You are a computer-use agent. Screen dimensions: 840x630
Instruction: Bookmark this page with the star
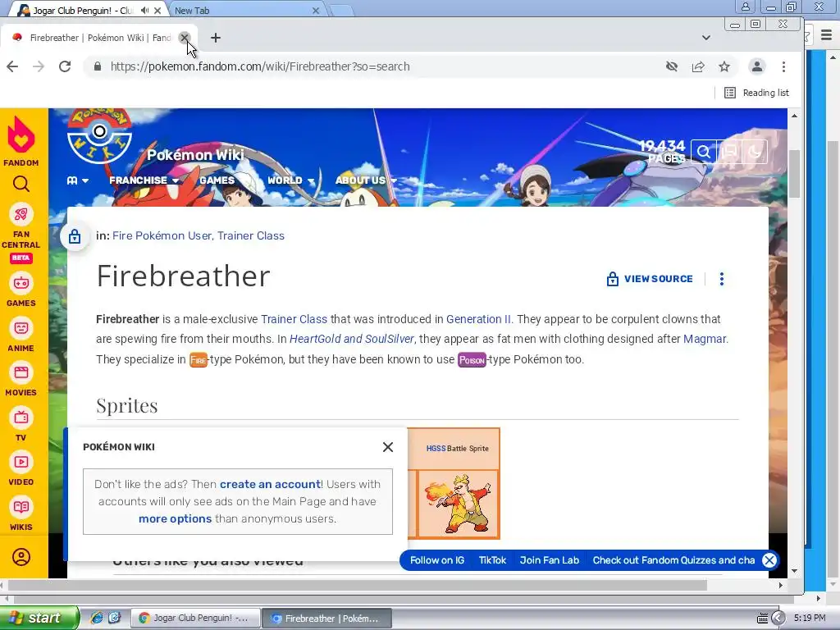tap(724, 66)
